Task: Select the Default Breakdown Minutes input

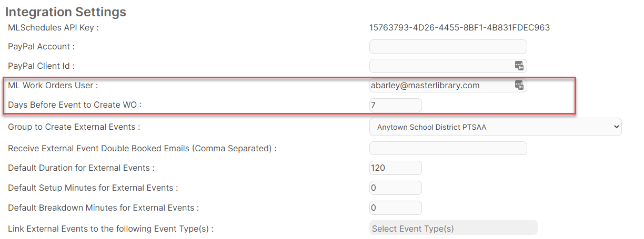Action: click(x=396, y=207)
